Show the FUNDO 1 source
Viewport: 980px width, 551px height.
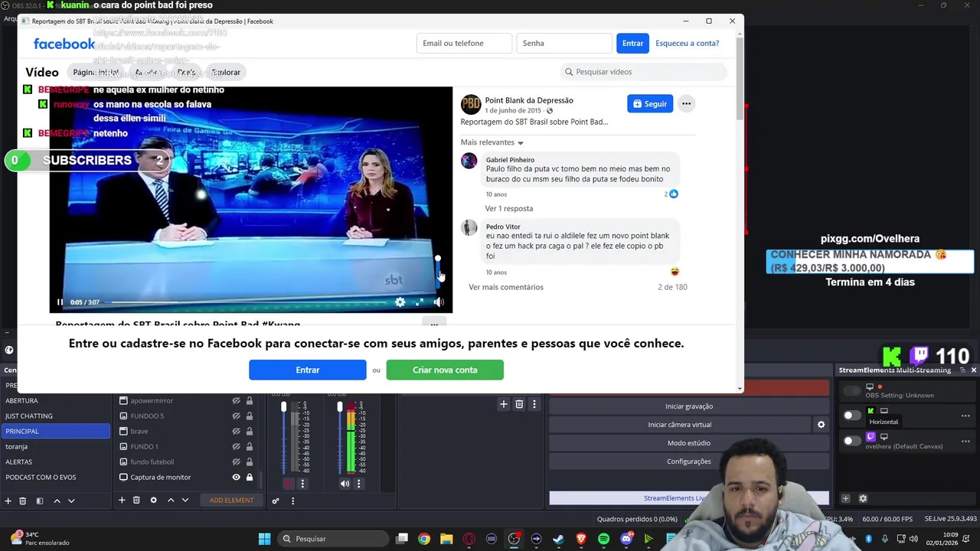click(x=236, y=446)
